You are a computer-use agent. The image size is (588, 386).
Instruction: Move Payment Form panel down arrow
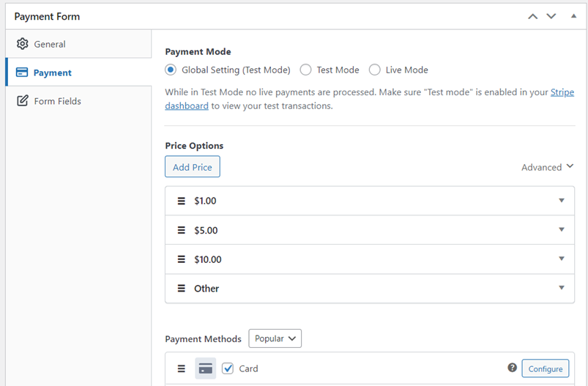point(551,16)
